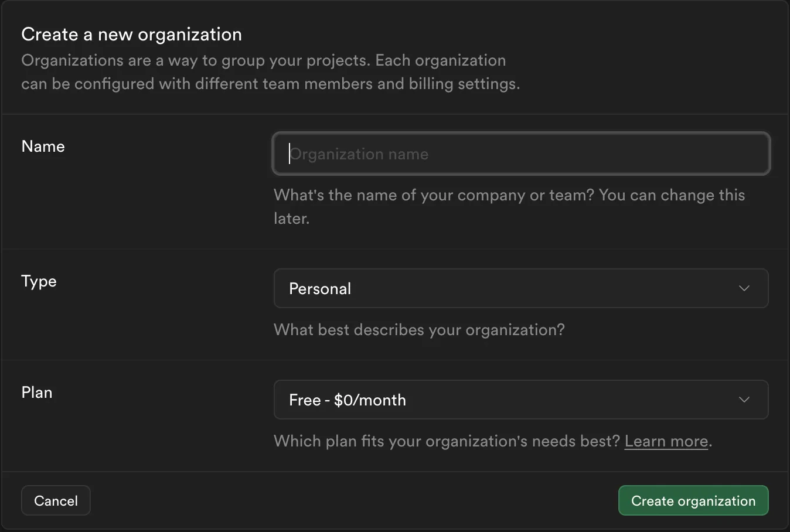
Task: Abort organization creation via Cancel
Action: pos(56,500)
